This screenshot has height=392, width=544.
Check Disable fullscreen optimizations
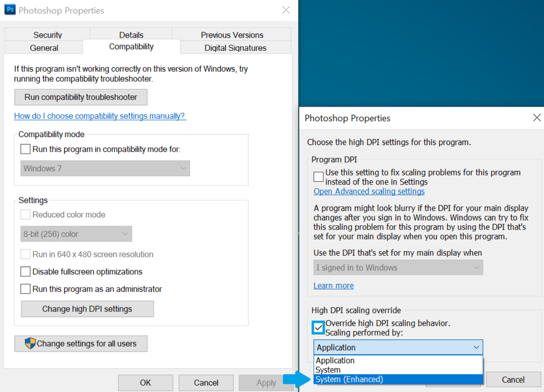[26, 271]
